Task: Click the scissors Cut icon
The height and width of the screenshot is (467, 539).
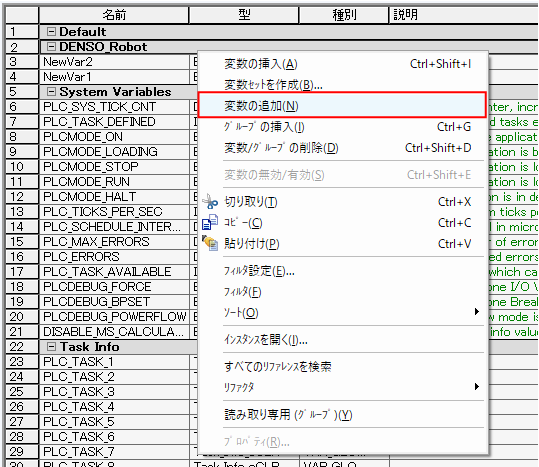Action: point(210,202)
